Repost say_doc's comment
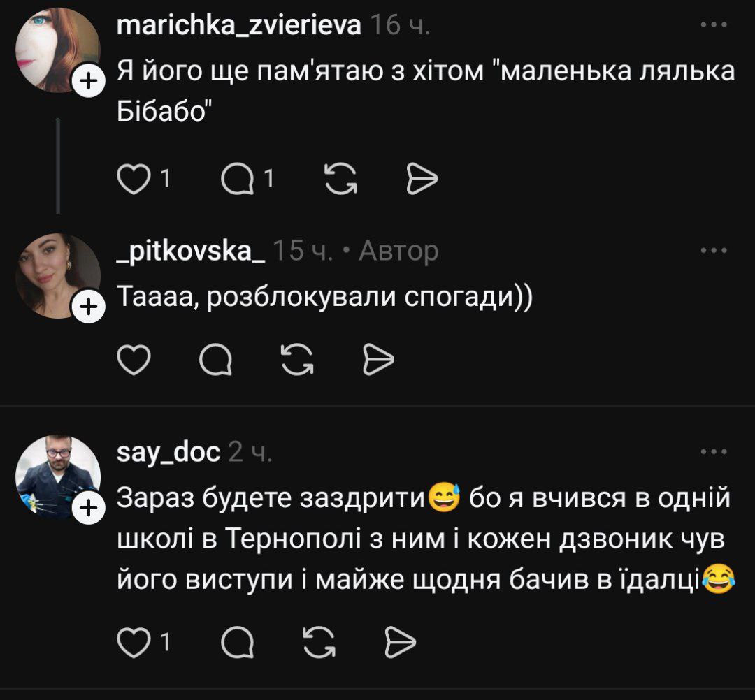Image resolution: width=755 pixels, height=700 pixels. coord(319,642)
